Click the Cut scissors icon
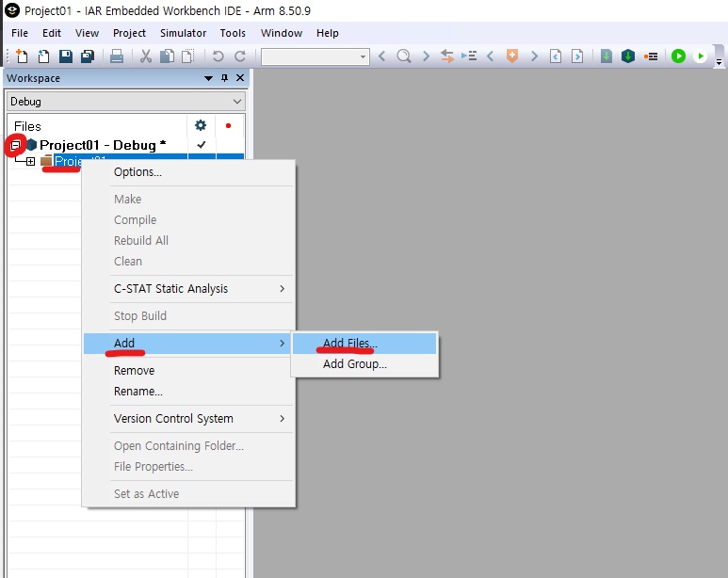The width and height of the screenshot is (728, 578). (146, 56)
